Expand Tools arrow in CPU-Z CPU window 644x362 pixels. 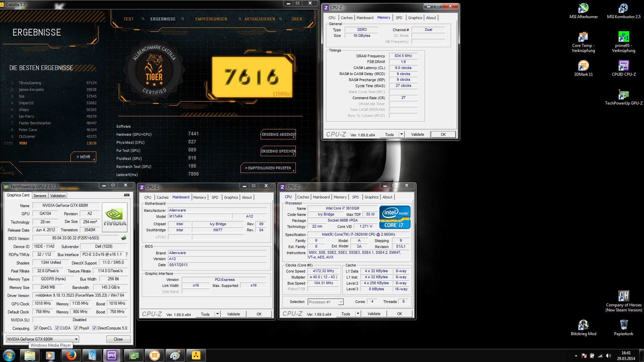pos(358,314)
